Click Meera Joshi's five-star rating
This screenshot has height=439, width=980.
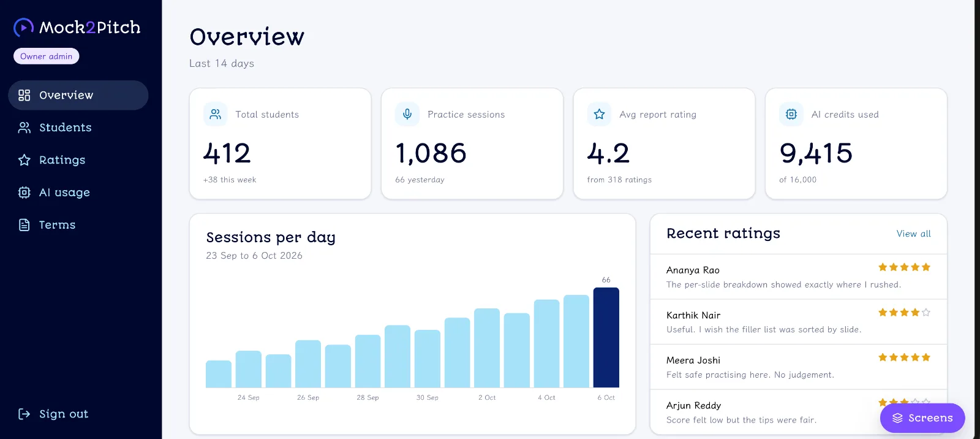point(904,357)
